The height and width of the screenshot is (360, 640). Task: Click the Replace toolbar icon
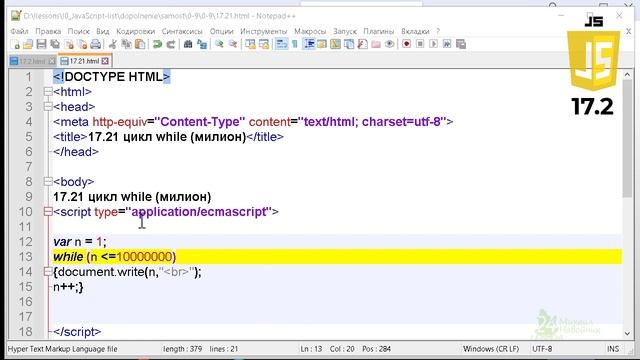coord(202,44)
